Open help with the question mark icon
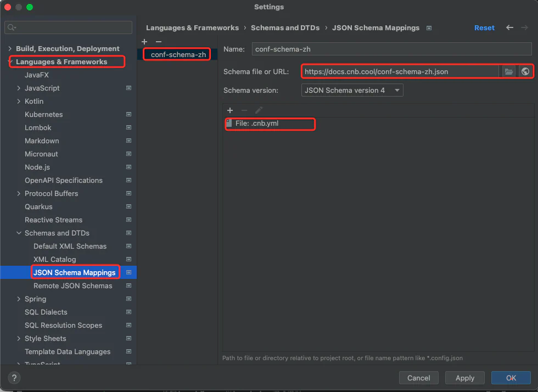 pyautogui.click(x=14, y=378)
